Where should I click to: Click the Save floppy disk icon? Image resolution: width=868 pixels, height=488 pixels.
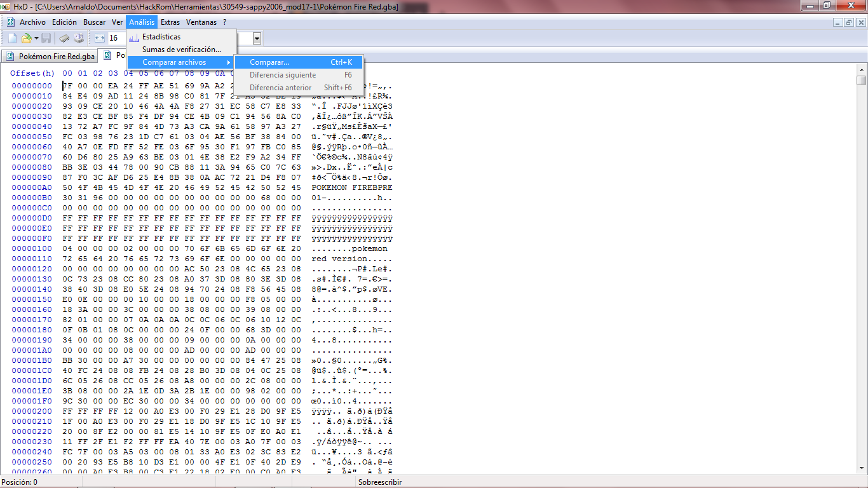point(46,38)
